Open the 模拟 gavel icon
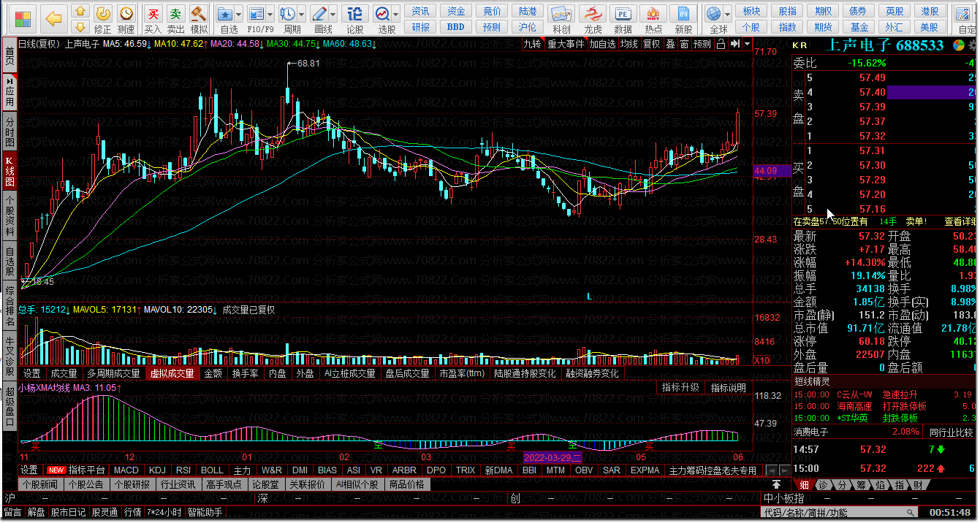980x523 pixels. [x=198, y=13]
